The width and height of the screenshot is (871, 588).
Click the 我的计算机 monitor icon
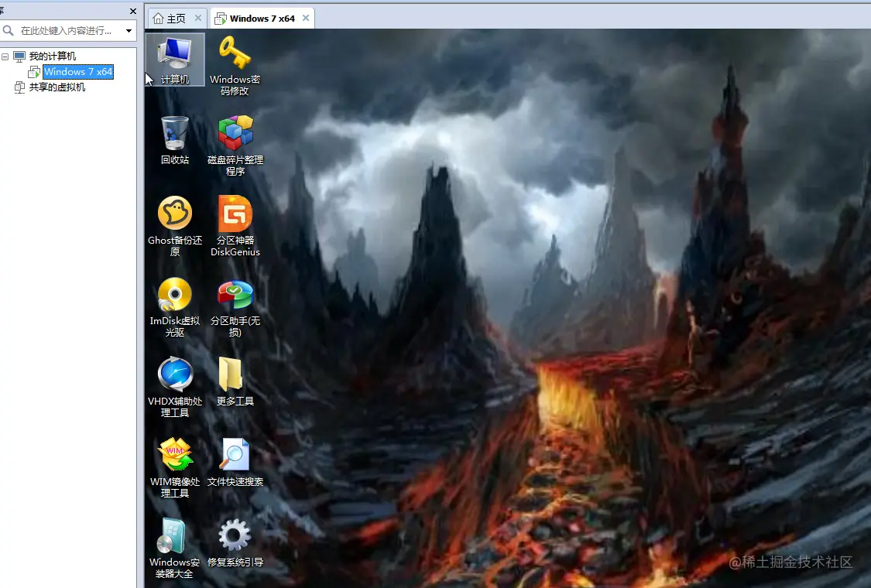pyautogui.click(x=19, y=56)
